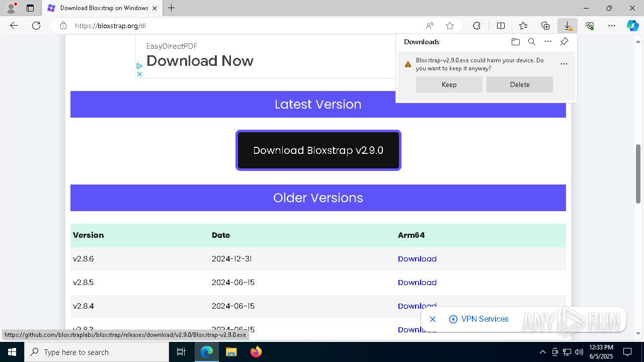
Task: Dismiss the VPN Services overlay
Action: [433, 319]
